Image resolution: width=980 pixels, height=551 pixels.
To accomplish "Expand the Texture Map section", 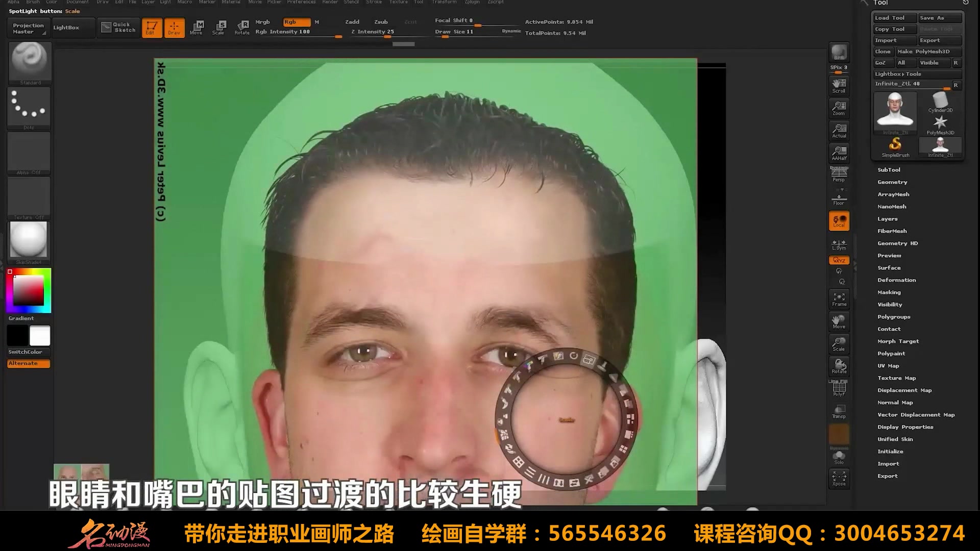I will click(896, 378).
